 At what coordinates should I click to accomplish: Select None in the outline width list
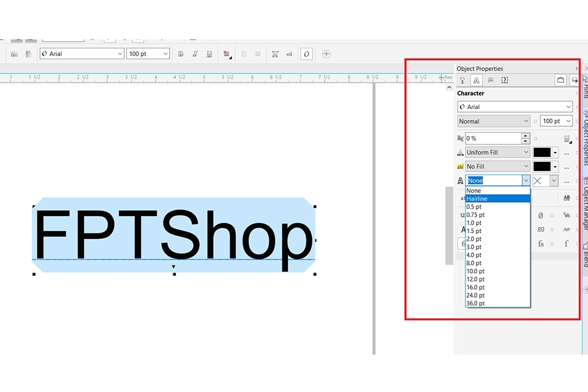pyautogui.click(x=497, y=190)
